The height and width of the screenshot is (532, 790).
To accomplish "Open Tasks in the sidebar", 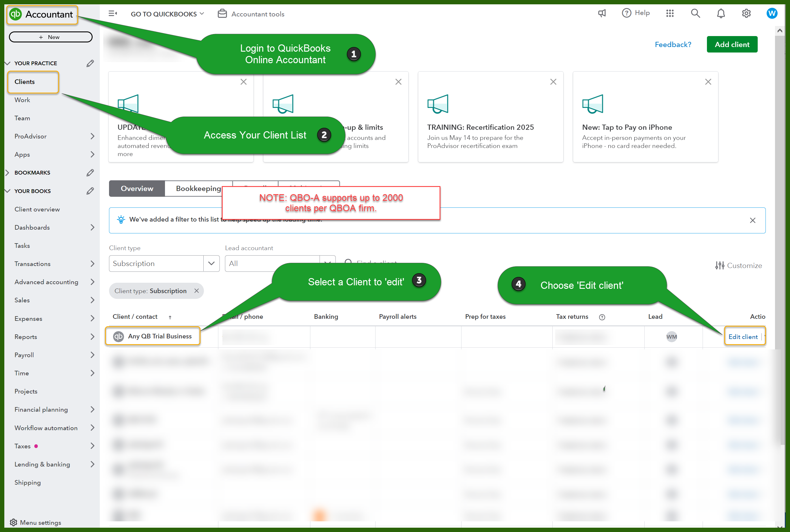I will [x=22, y=246].
